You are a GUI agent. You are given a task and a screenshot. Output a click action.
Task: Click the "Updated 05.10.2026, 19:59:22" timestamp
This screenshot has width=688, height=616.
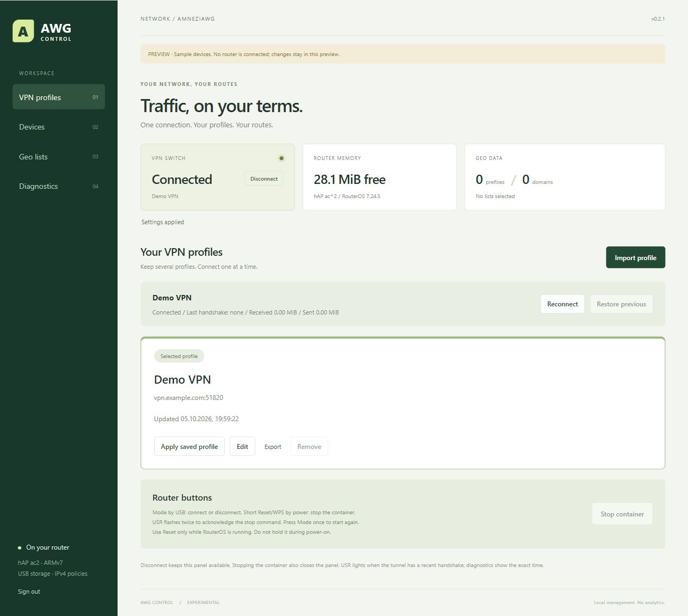[x=196, y=419]
